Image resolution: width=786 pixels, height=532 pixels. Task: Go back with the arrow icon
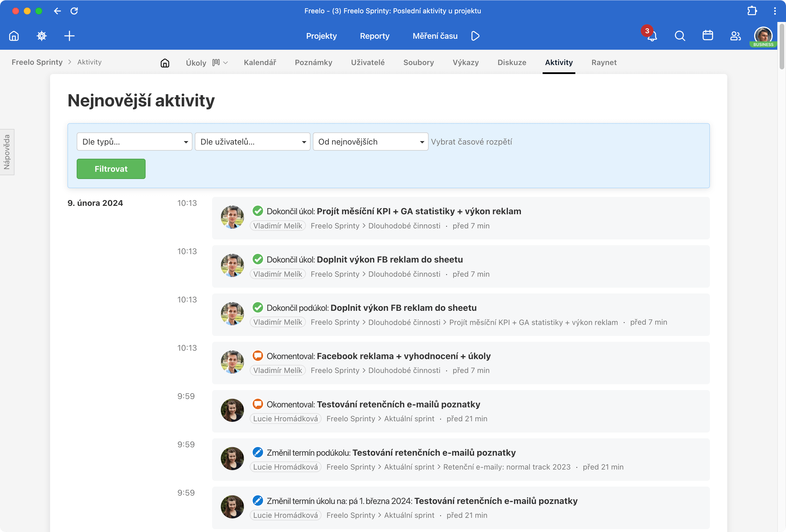(x=57, y=11)
